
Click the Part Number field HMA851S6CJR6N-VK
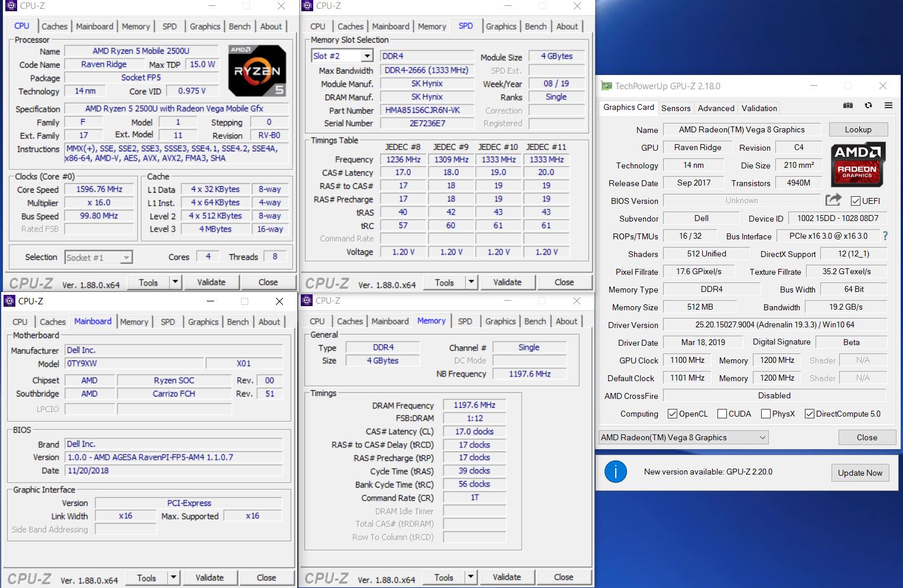[x=427, y=110]
